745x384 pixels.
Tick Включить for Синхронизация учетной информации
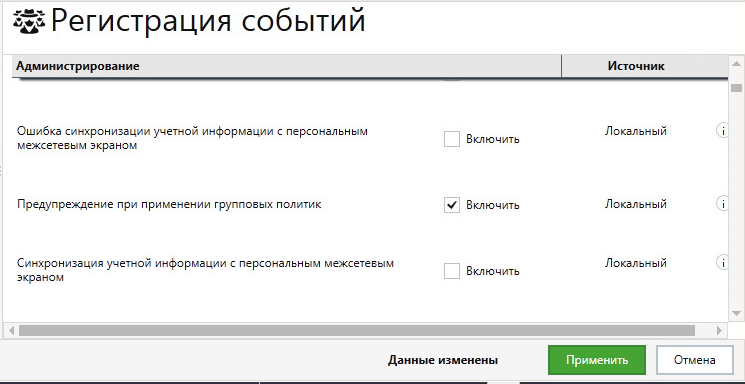(x=452, y=271)
